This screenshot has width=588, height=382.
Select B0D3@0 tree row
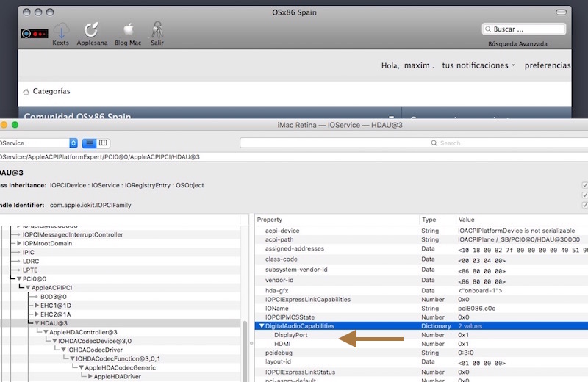click(120, 297)
